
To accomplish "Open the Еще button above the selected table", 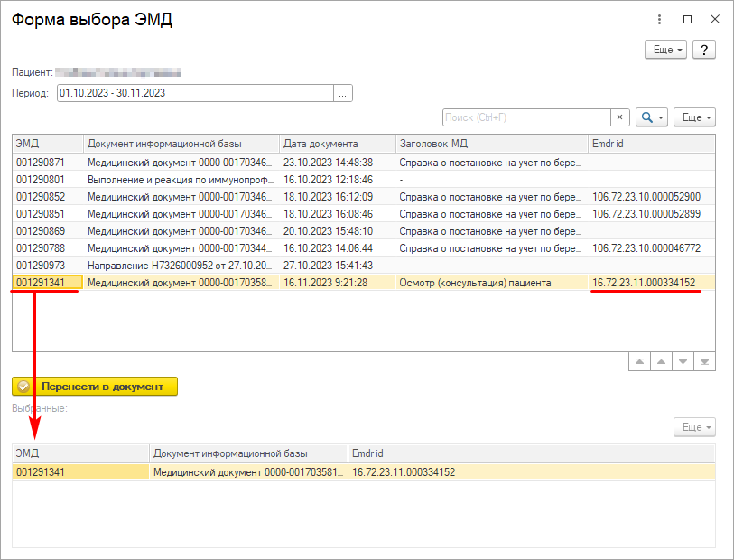I will pyautogui.click(x=694, y=426).
